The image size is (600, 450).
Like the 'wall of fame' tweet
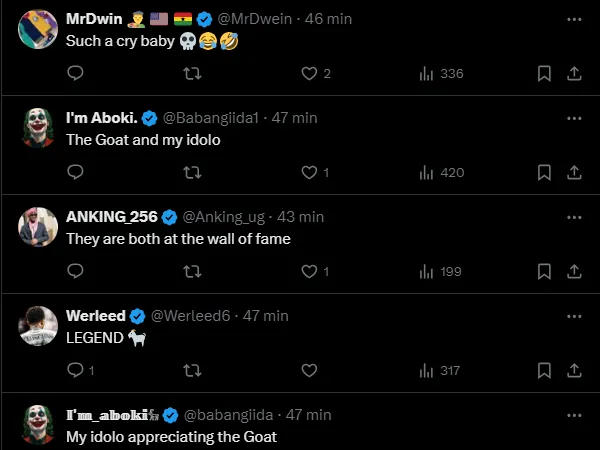tap(309, 271)
